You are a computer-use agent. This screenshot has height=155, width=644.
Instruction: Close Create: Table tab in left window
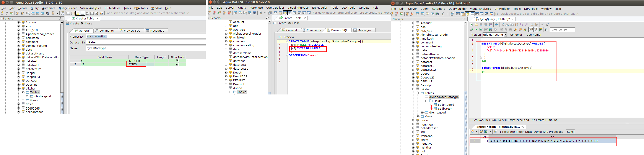click(98, 18)
